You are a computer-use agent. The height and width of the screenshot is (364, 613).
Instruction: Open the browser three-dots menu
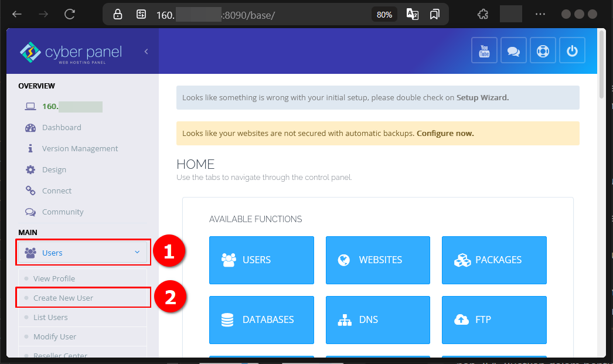pyautogui.click(x=540, y=14)
